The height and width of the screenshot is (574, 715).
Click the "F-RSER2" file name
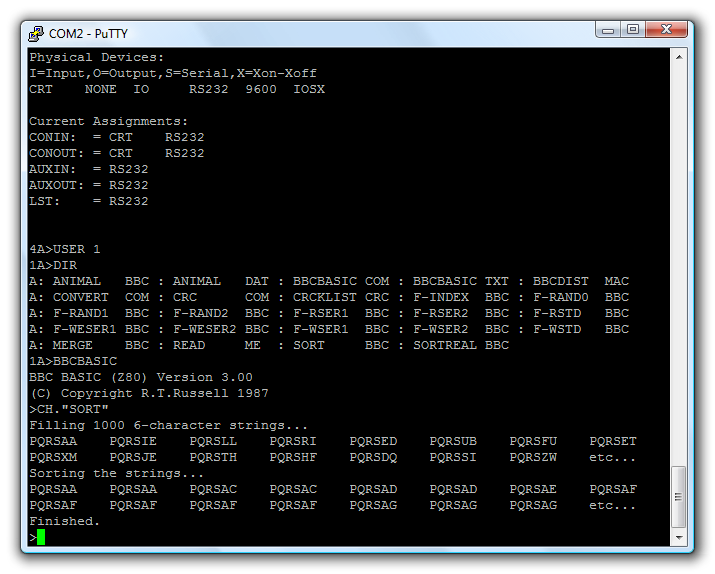441,313
